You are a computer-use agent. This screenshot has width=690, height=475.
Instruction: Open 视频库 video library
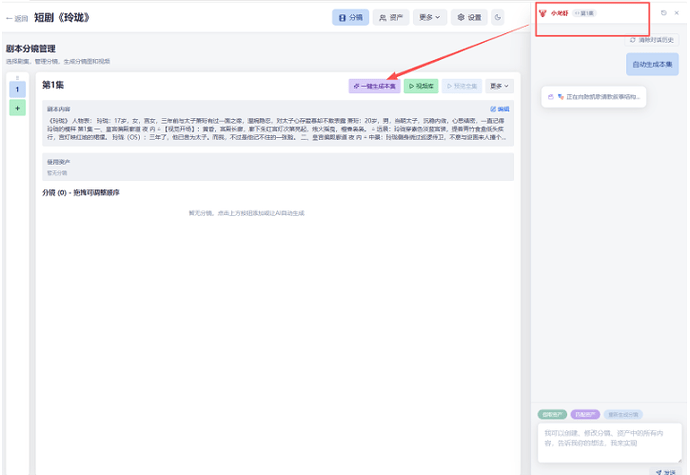pyautogui.click(x=421, y=86)
